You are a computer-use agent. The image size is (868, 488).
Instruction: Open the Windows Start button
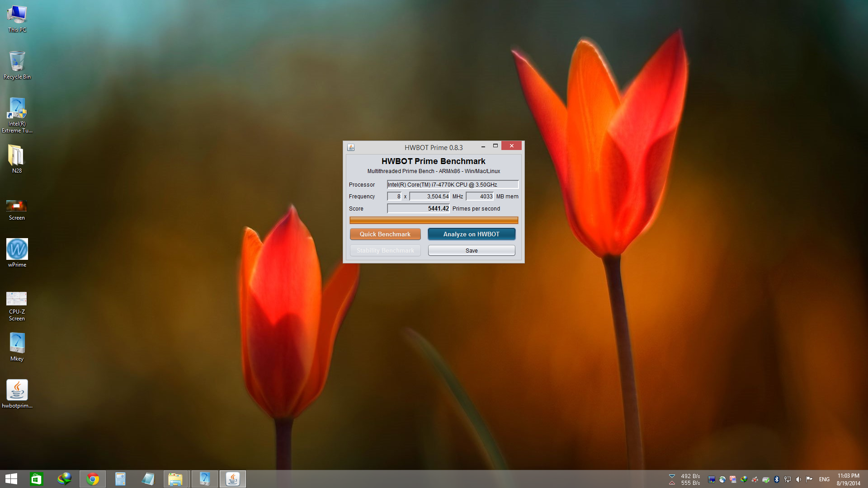11,479
